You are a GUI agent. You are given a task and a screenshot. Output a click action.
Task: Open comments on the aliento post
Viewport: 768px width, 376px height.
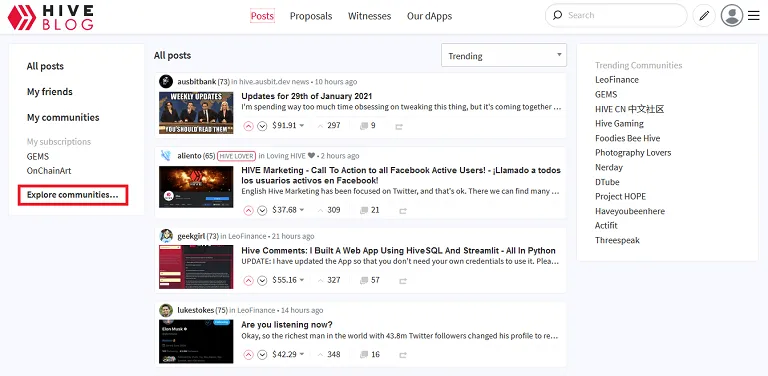[x=370, y=210]
